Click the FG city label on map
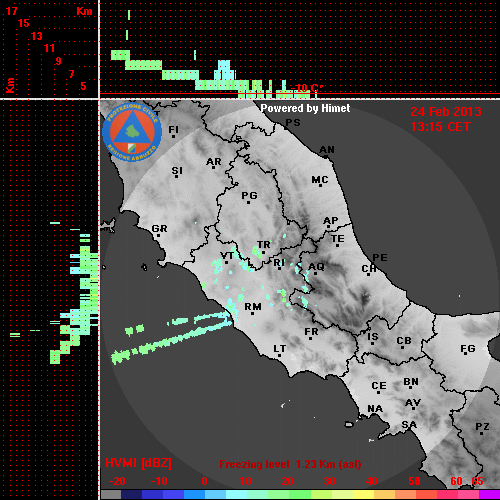Viewport: 500px width, 500px height. click(467, 349)
